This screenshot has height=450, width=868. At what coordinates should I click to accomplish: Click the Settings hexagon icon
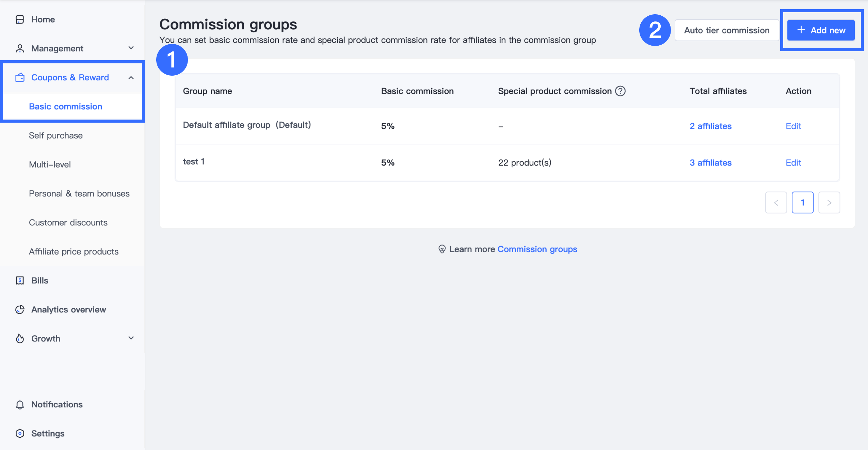click(x=20, y=433)
